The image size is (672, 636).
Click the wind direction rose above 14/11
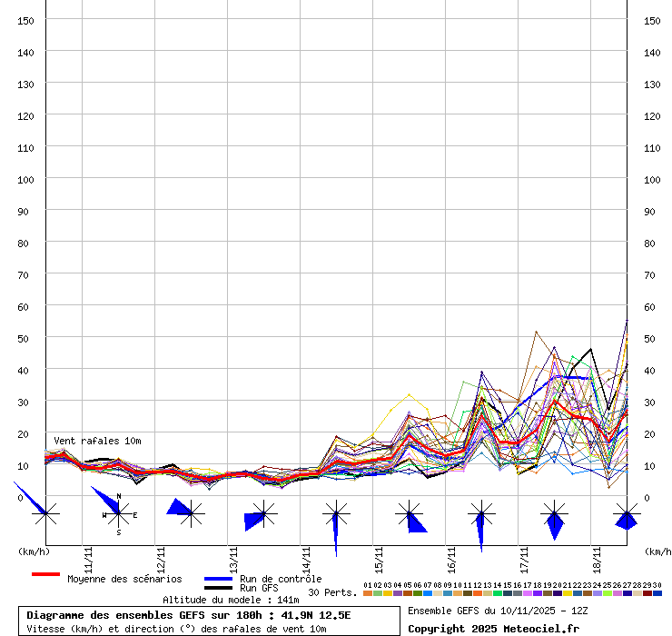pyautogui.click(x=336, y=515)
